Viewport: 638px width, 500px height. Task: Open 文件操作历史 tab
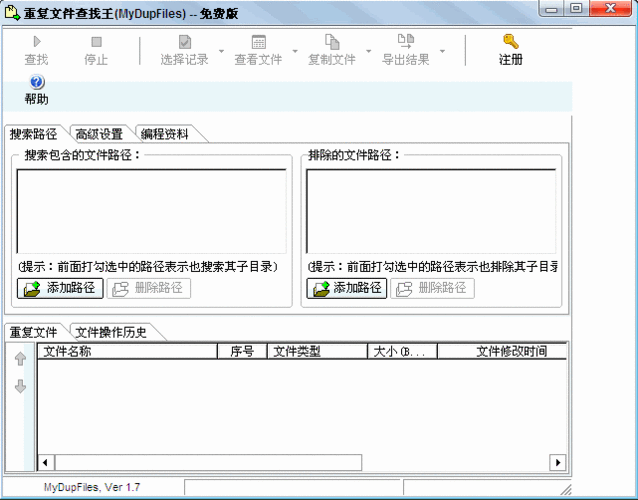[x=111, y=332]
